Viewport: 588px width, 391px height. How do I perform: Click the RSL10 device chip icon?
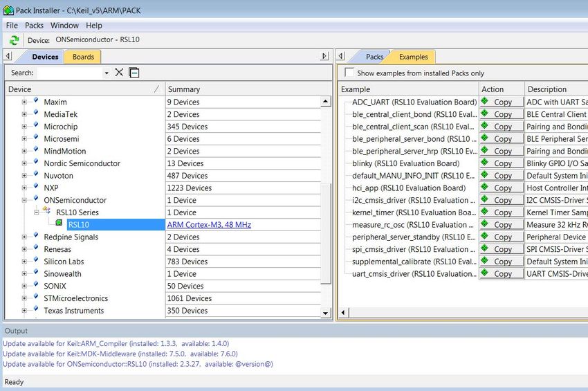click(59, 223)
